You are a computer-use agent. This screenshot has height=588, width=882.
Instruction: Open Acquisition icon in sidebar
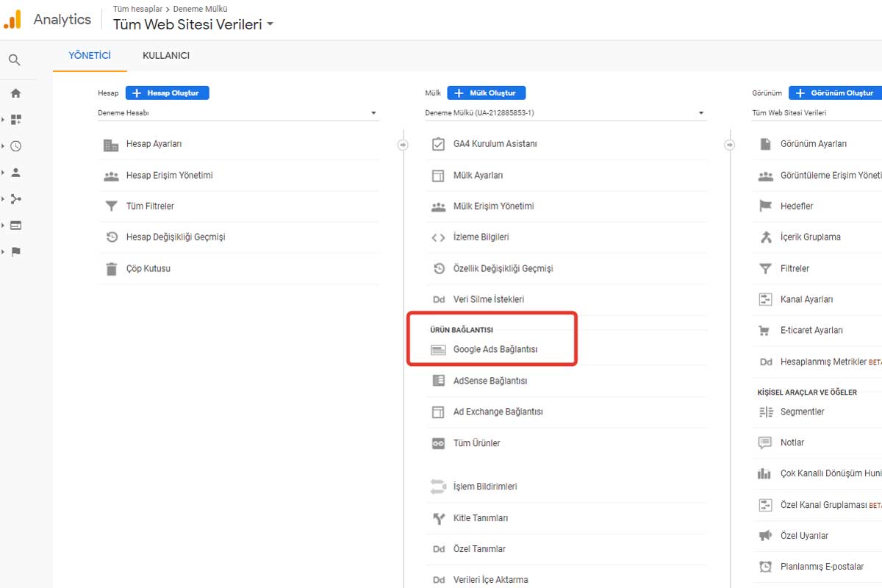click(15, 198)
